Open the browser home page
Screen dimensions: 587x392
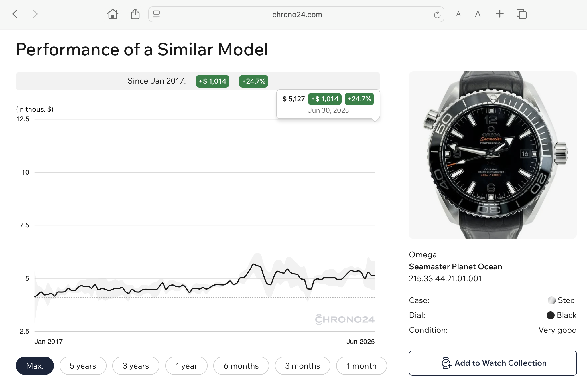[113, 14]
